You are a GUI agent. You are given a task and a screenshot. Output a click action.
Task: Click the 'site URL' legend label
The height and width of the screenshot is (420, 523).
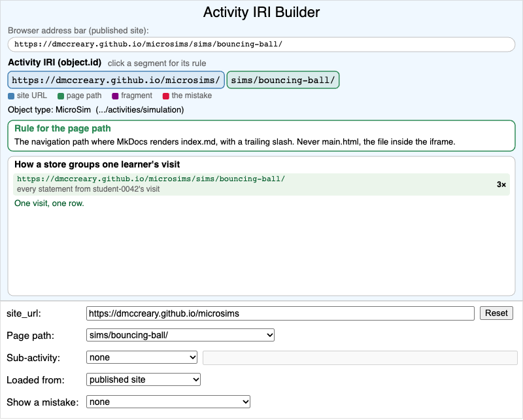tap(32, 96)
